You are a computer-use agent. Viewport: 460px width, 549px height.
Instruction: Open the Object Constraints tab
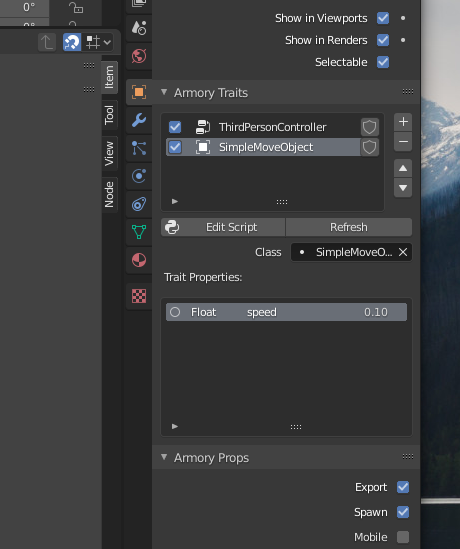139,204
